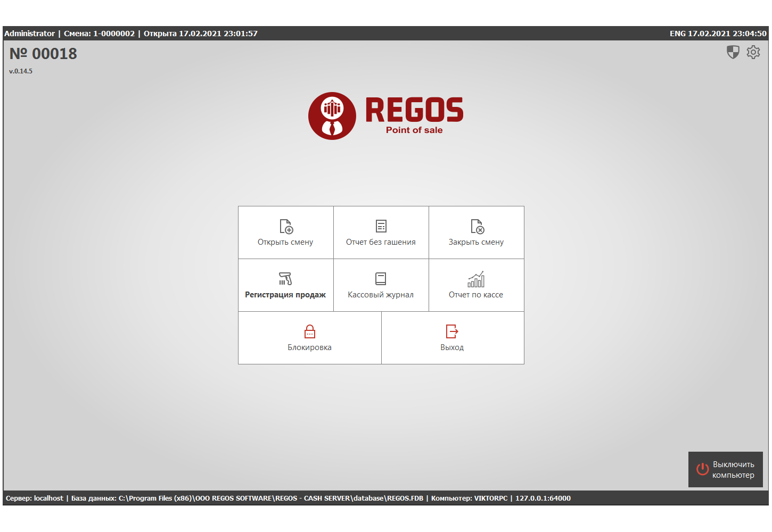The height and width of the screenshot is (532, 772).
Task: Lock the terminal with Блокировка
Action: tap(310, 338)
